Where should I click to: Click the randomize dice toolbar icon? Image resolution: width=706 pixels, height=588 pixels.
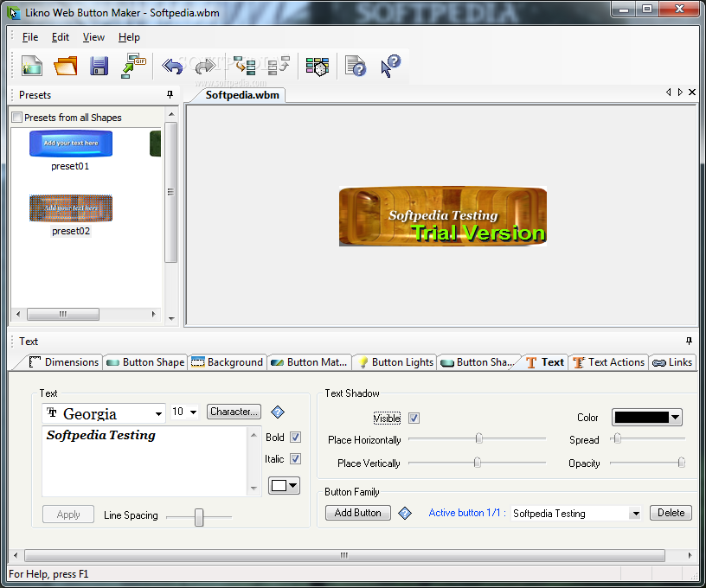pyautogui.click(x=318, y=67)
